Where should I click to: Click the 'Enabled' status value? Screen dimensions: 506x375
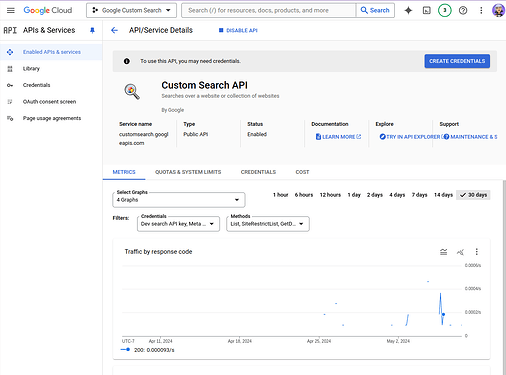(257, 134)
